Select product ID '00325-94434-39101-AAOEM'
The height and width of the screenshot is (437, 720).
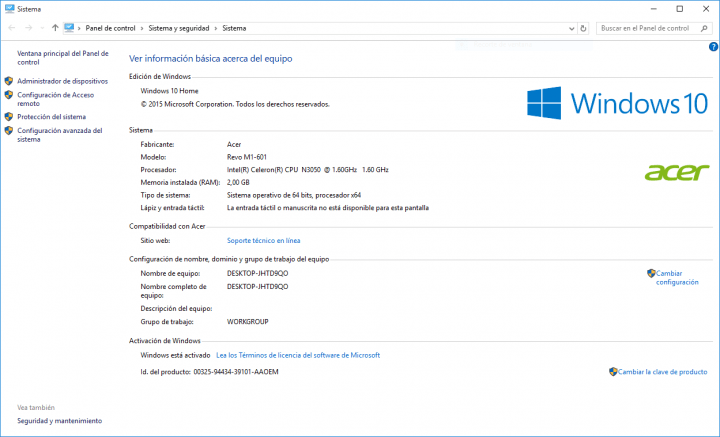click(x=236, y=372)
